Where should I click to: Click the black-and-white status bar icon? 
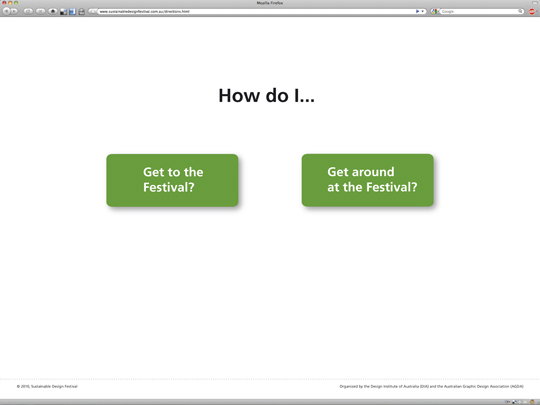click(x=514, y=402)
